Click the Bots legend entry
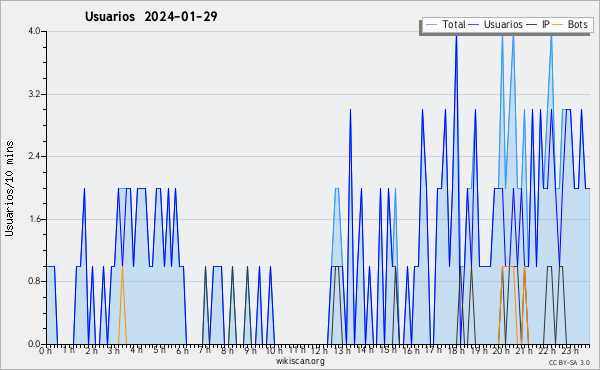The width and height of the screenshot is (600, 370). coord(571,24)
